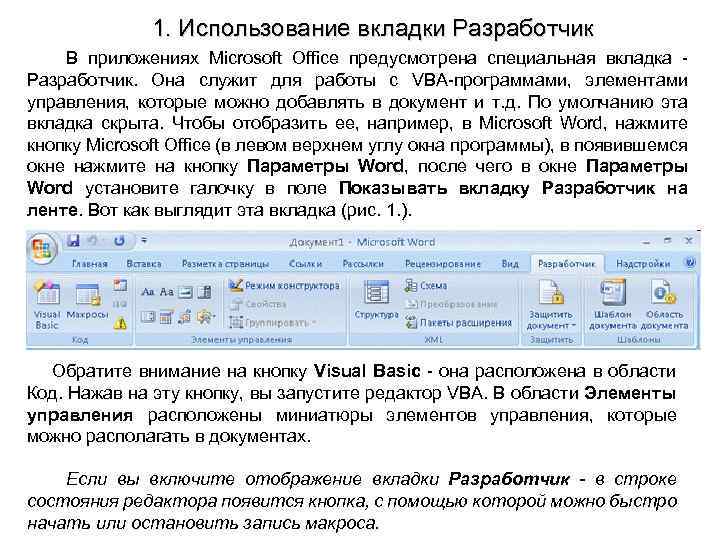Screen dimensions: 720x540
Task: Select the Разработчик tab
Action: click(x=567, y=264)
